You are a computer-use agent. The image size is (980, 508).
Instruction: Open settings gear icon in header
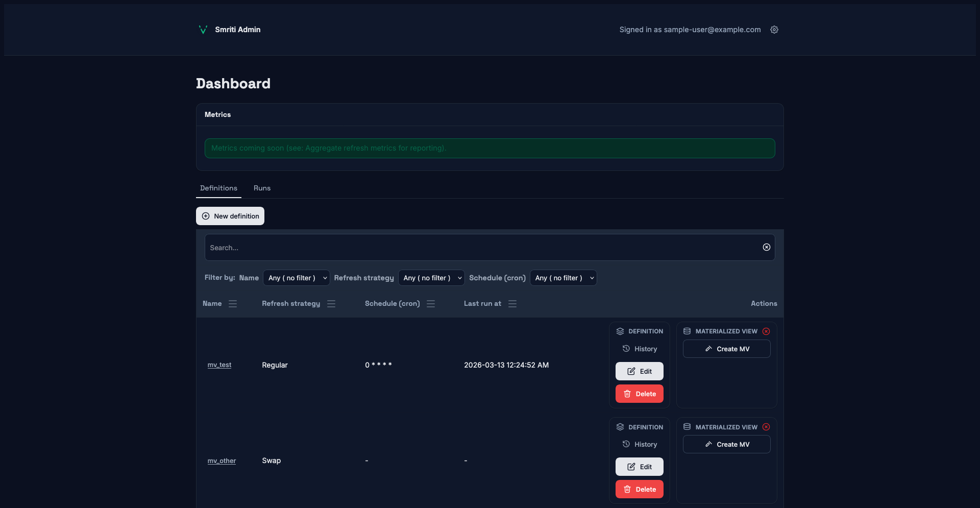[x=774, y=30]
